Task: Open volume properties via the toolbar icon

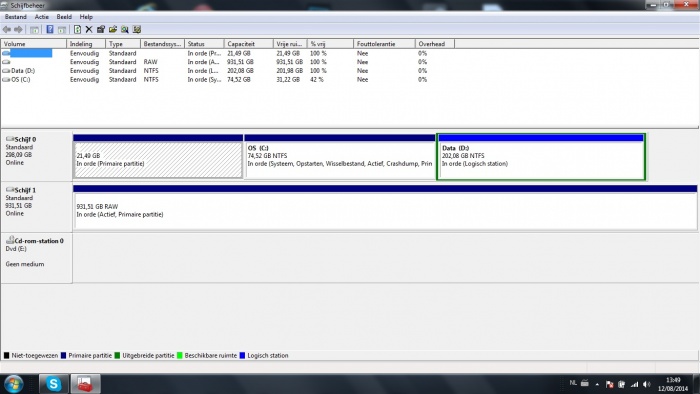Action: coord(101,29)
